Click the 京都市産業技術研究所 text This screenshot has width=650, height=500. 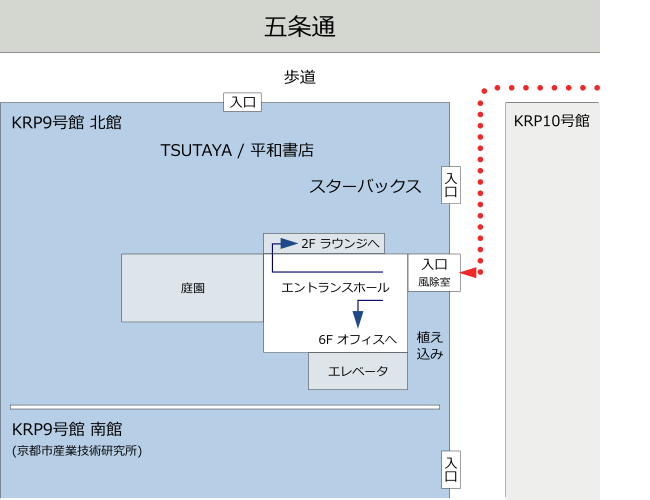click(77, 451)
